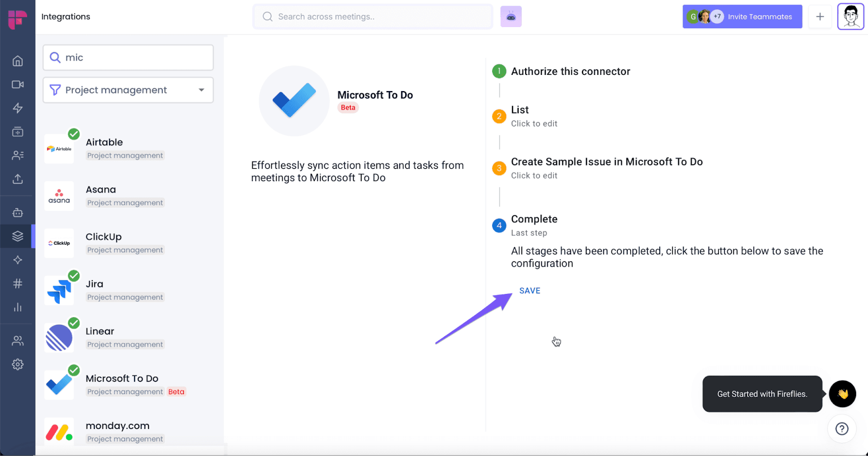
Task: Click the integrations search field with mic
Action: 128,57
